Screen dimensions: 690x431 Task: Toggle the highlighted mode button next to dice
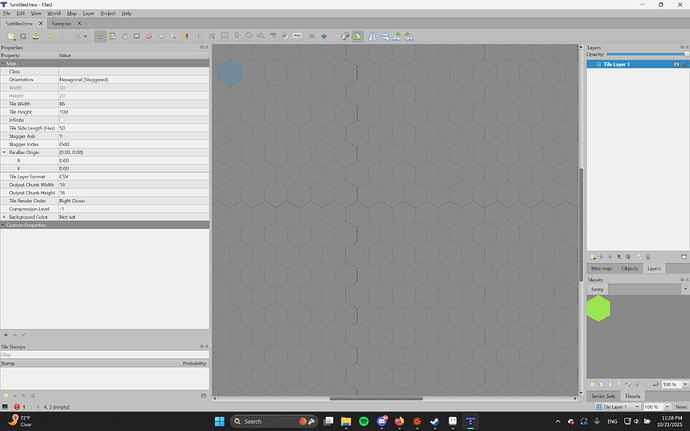point(357,37)
